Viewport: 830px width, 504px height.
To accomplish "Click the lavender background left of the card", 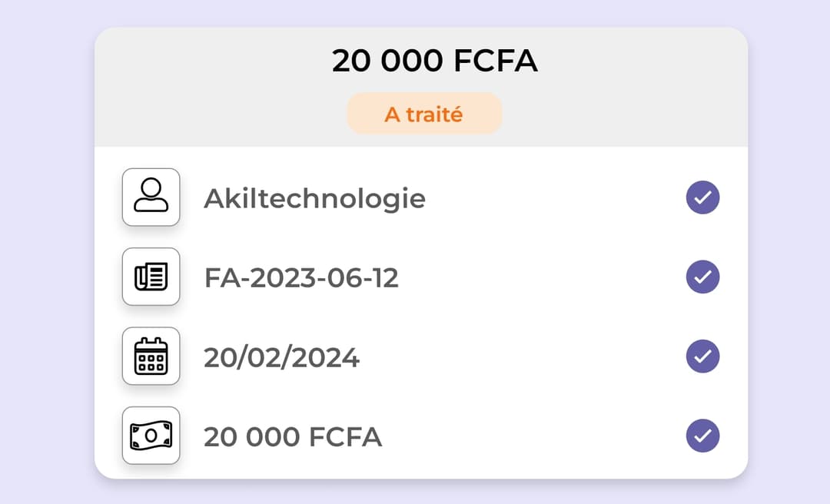I will [x=46, y=254].
